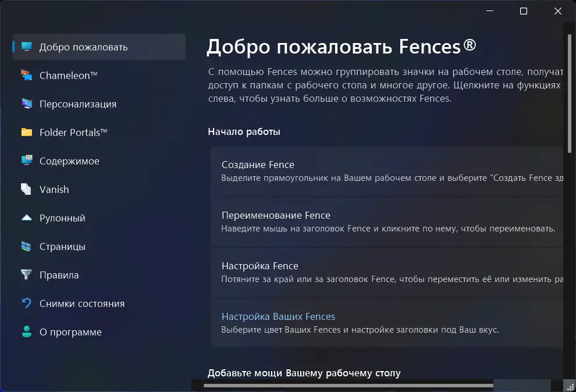Click the resize grip in the corner
576x392 pixels.
[x=570, y=387]
